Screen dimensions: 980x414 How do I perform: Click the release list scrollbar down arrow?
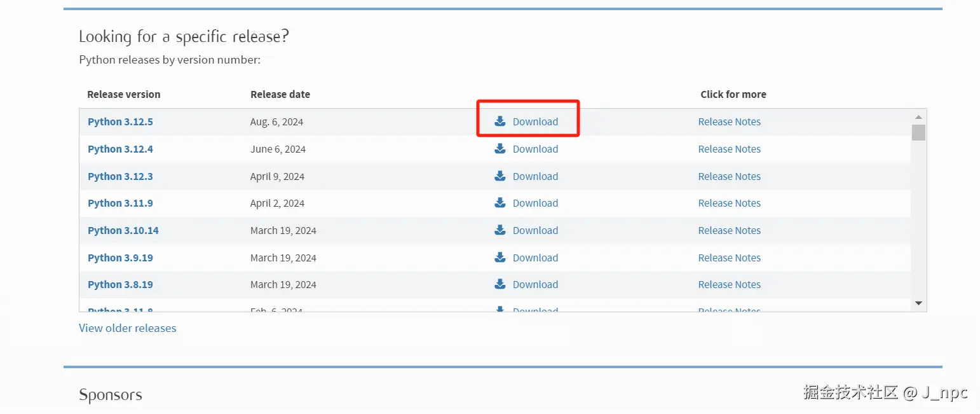[x=918, y=303]
